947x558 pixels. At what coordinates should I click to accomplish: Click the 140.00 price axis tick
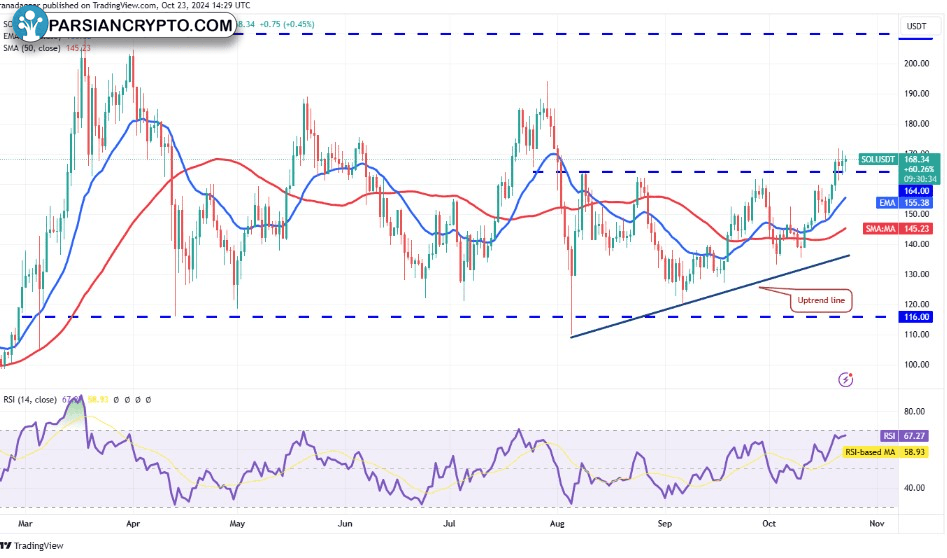click(916, 244)
